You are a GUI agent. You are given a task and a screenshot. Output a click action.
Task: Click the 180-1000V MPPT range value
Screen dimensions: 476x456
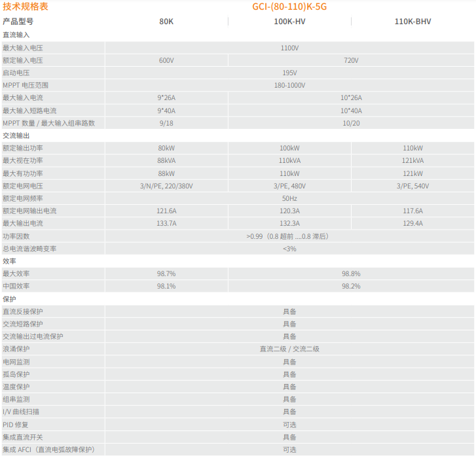pos(289,85)
